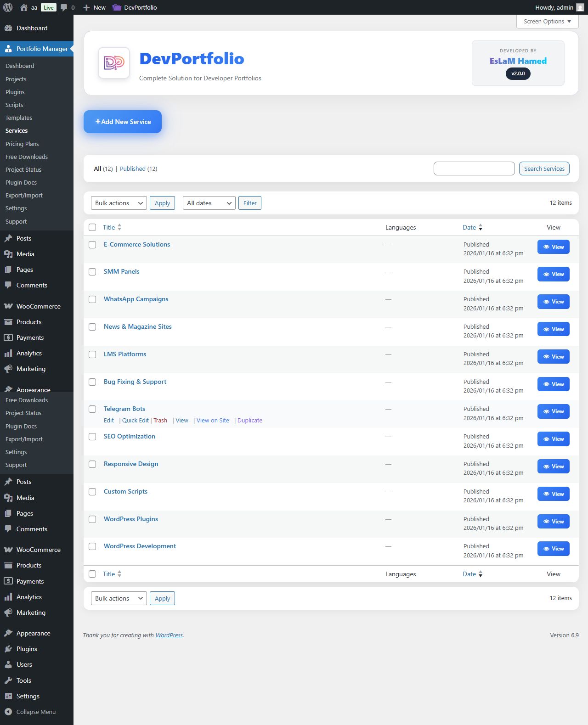This screenshot has height=725, width=588.
Task: Select the LMS Platforms row checkbox
Action: [x=92, y=354]
